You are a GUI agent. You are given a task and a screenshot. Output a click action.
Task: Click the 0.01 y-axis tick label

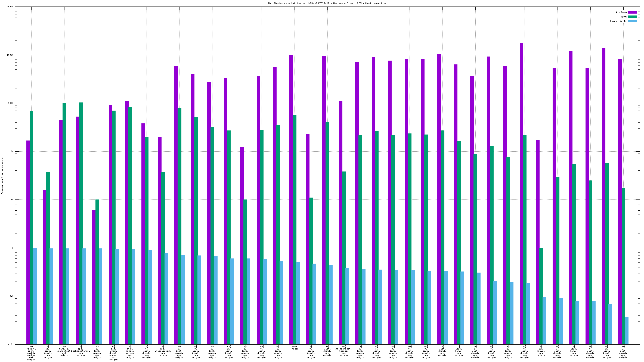coord(11,344)
